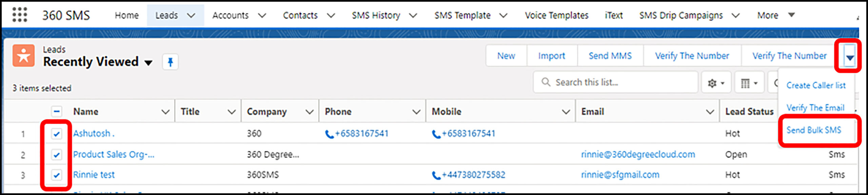
Task: Click the Send MMS button
Action: (x=610, y=56)
